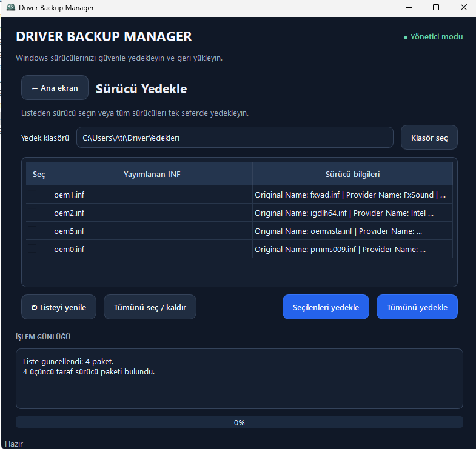Click the Yedek klasörü path field
This screenshot has width=476, height=449.
click(235, 138)
